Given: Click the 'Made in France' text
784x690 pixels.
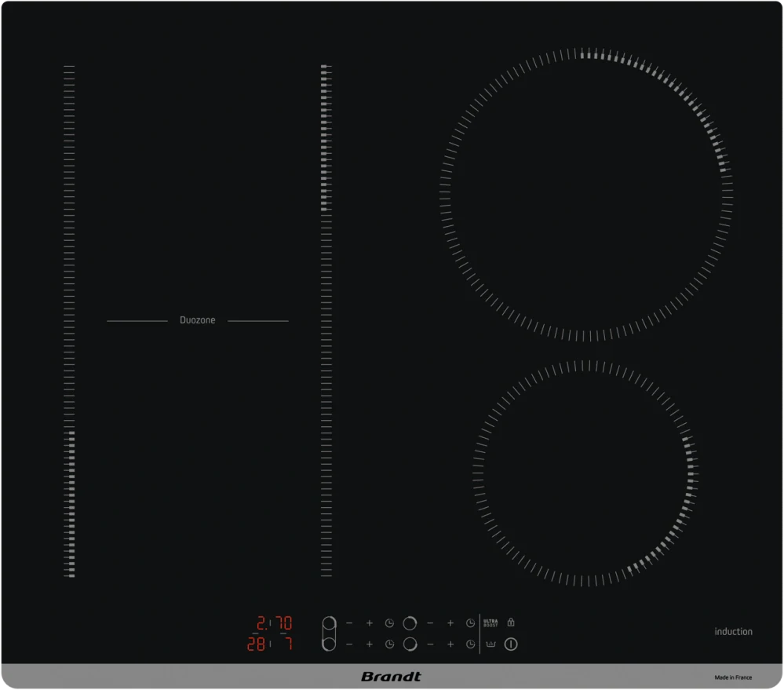Looking at the screenshot, I should [x=733, y=677].
